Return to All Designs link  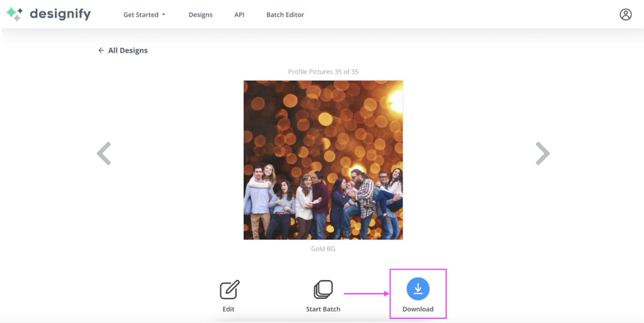123,50
